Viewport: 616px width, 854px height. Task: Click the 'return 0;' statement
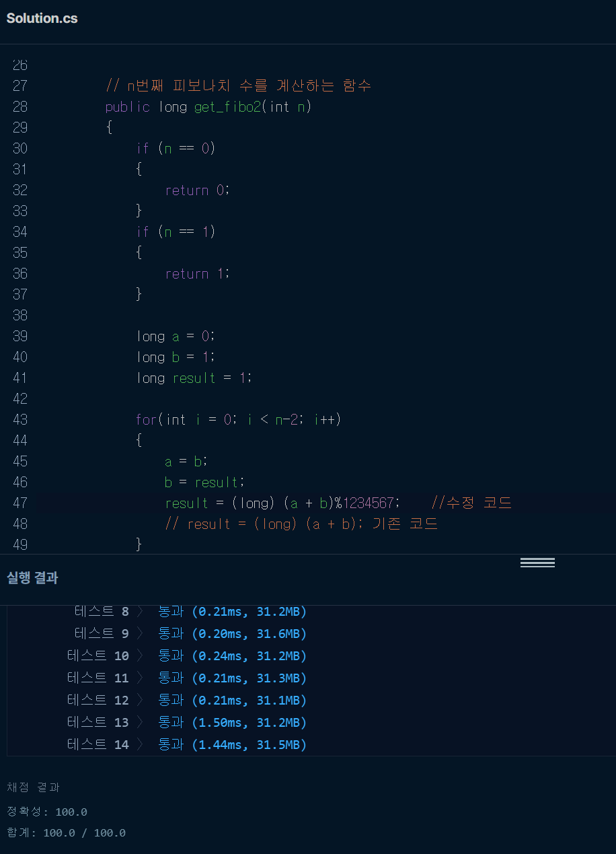(198, 190)
